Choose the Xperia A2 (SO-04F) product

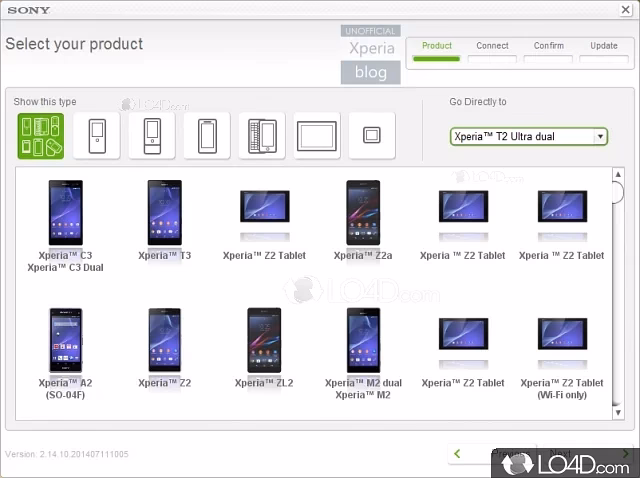(x=65, y=354)
